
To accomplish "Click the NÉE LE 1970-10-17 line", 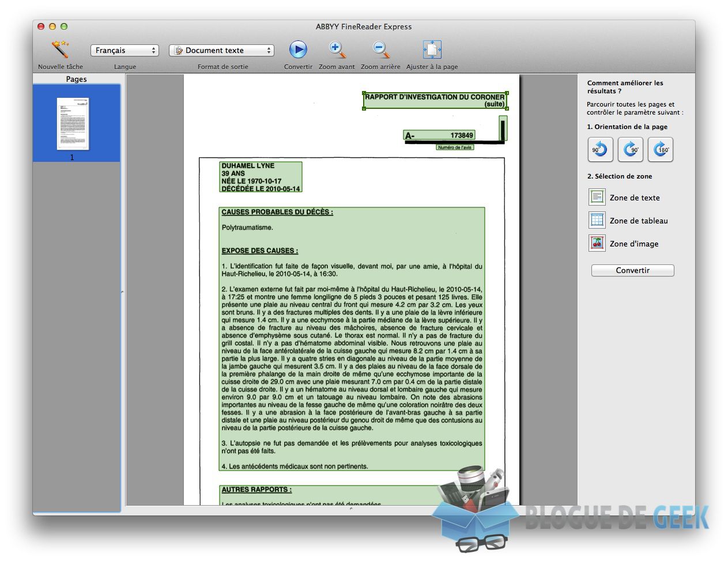I will pos(251,181).
